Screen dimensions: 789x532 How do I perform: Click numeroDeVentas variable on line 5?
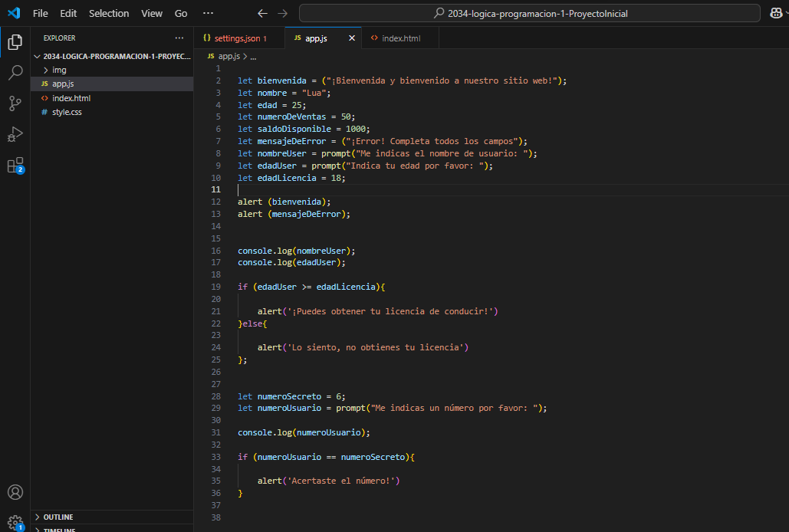[x=292, y=117]
